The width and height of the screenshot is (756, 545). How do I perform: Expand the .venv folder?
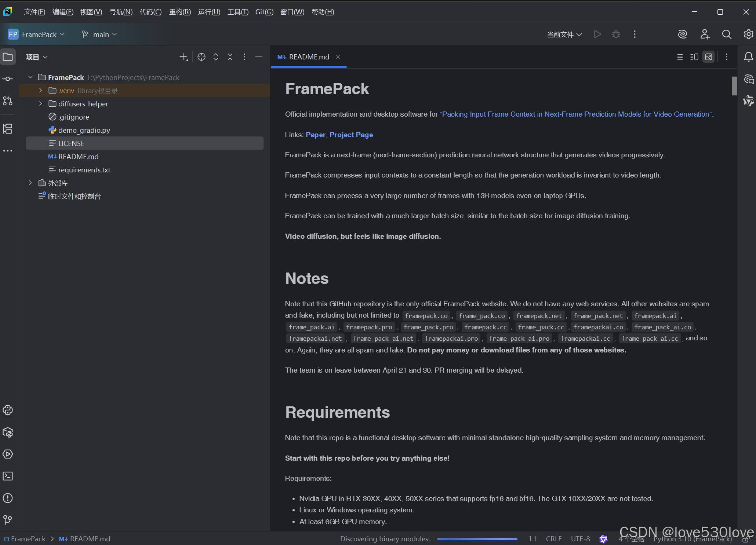40,91
